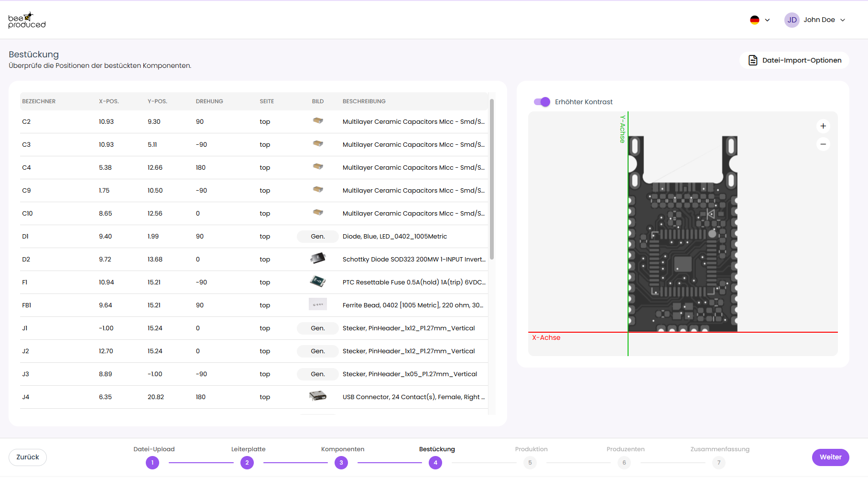Screen dimensions: 868x478
Task: Click the J4 USB connector image
Action: [318, 396]
